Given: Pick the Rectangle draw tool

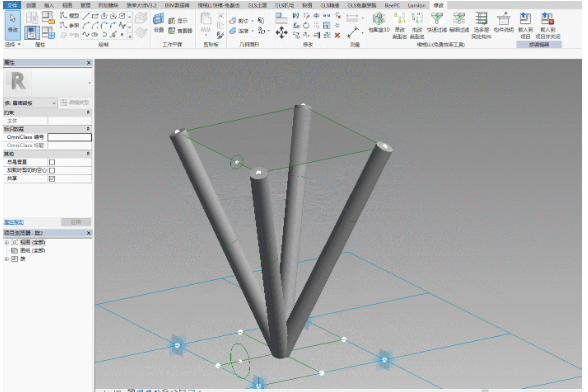Looking at the screenshot, I should 95,16.
